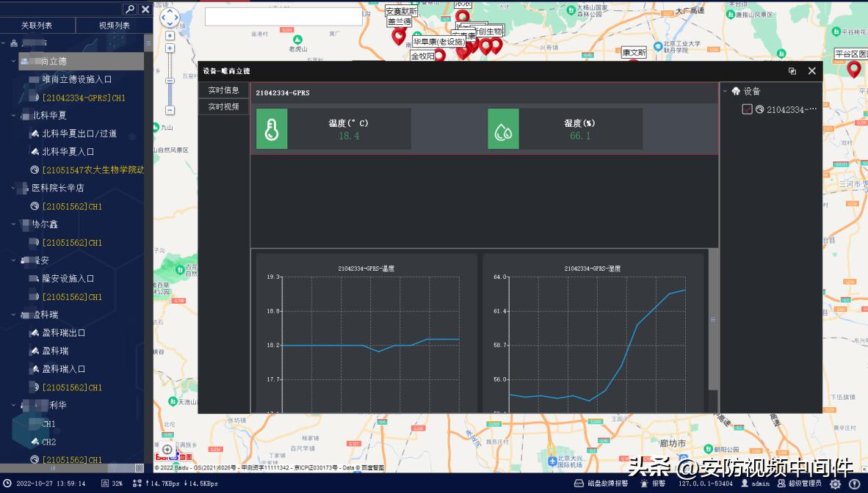Viewport: 868px width, 493px height.
Task: Click the map zoom-in plus button
Action: 170,48
